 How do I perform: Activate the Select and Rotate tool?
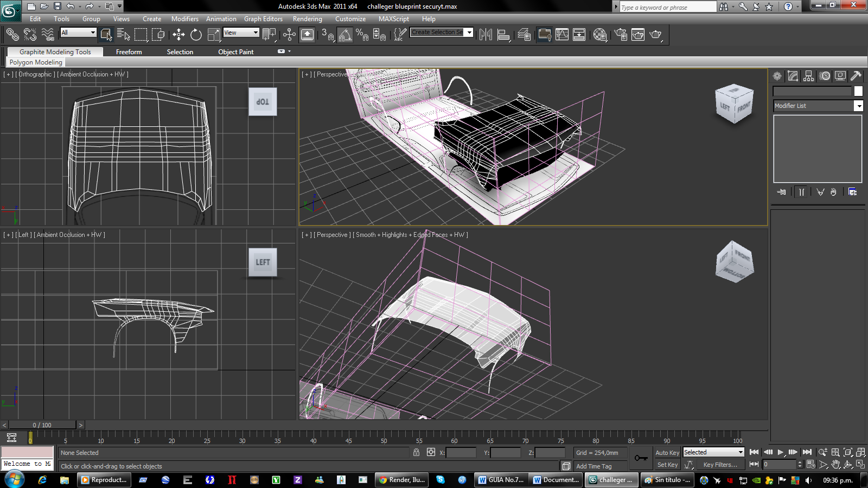tap(196, 35)
